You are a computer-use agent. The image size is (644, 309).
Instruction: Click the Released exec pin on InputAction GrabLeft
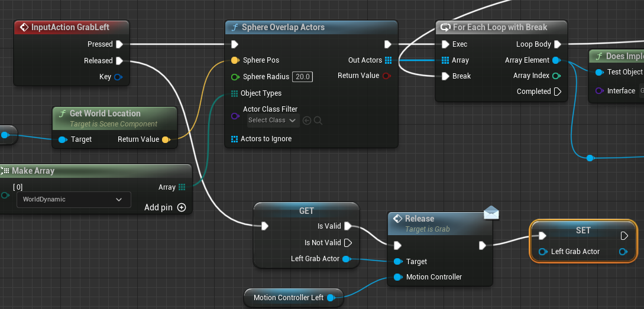(x=119, y=61)
